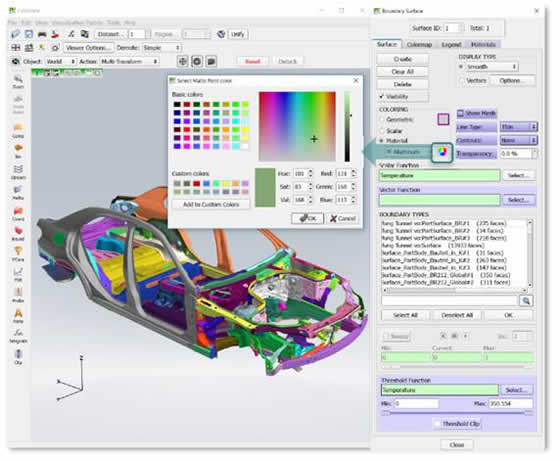560x461 pixels.
Task: Select Material coloring radio
Action: click(x=382, y=141)
